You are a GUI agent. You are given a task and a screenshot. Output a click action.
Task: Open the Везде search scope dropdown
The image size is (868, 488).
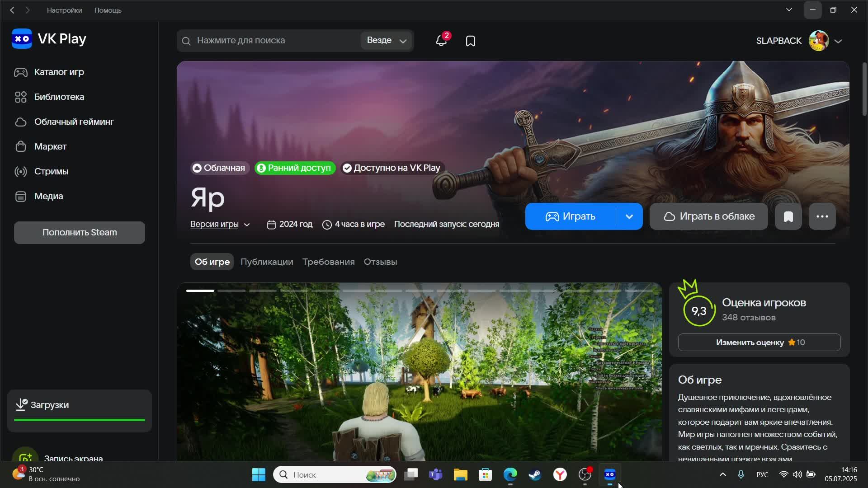(387, 41)
